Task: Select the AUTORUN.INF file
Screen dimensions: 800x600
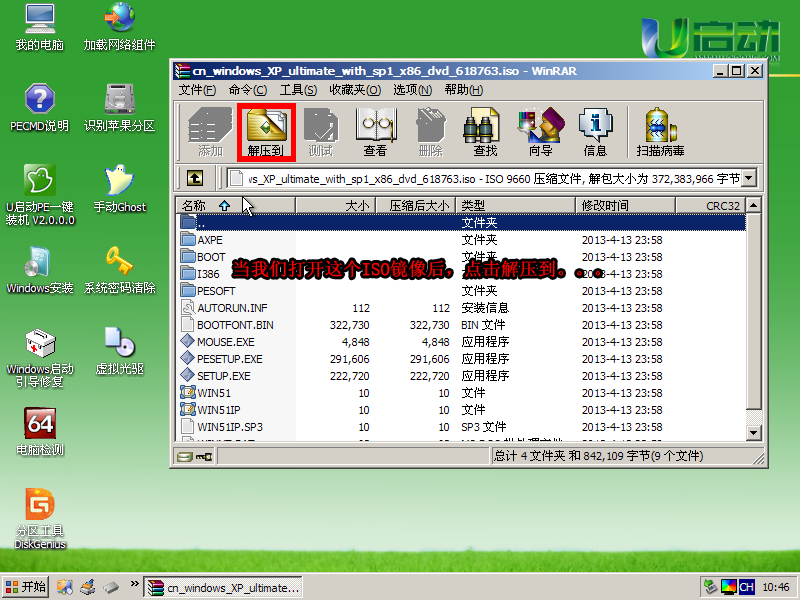Action: (x=461, y=308)
